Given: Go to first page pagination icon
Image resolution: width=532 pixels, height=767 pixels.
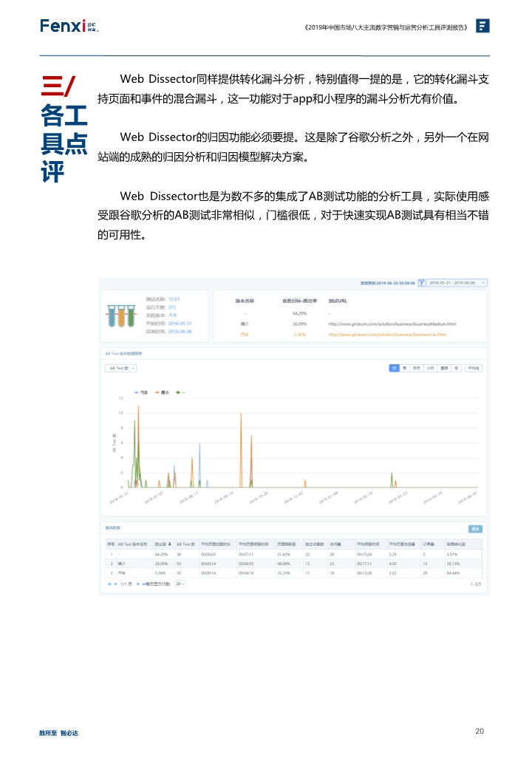Looking at the screenshot, I should 109,584.
